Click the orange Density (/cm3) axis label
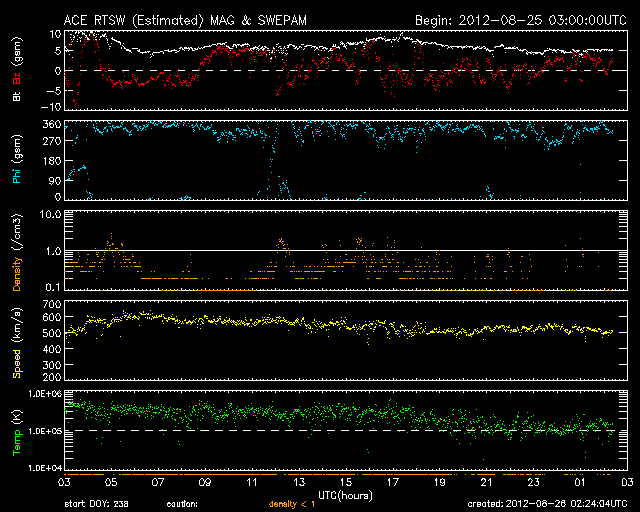This screenshot has height=512, width=640. (x=18, y=252)
